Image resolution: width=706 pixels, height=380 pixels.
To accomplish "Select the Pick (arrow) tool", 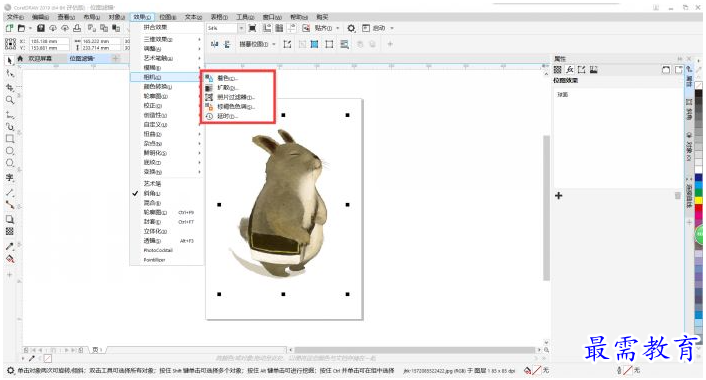I will [x=9, y=60].
